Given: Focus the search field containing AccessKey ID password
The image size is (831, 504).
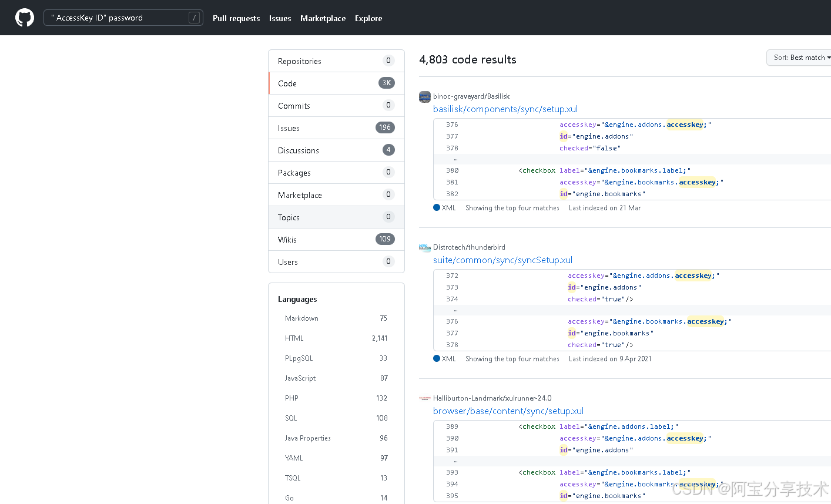Looking at the screenshot, I should (x=123, y=18).
